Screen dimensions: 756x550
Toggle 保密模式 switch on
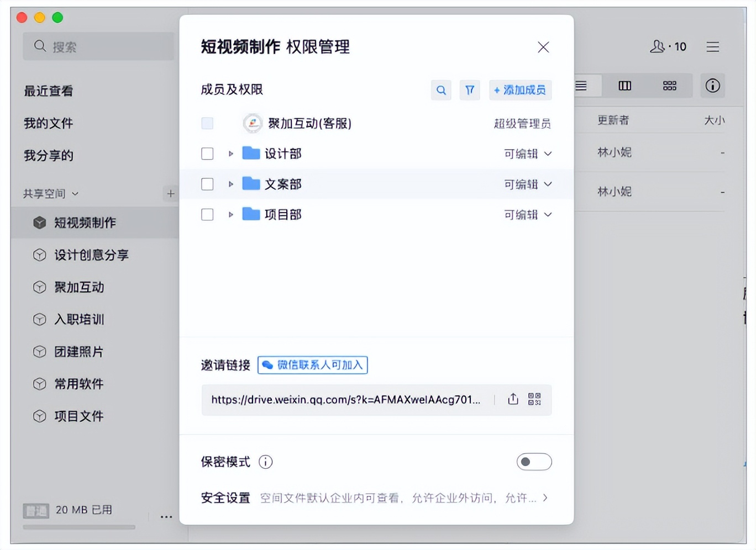[534, 462]
